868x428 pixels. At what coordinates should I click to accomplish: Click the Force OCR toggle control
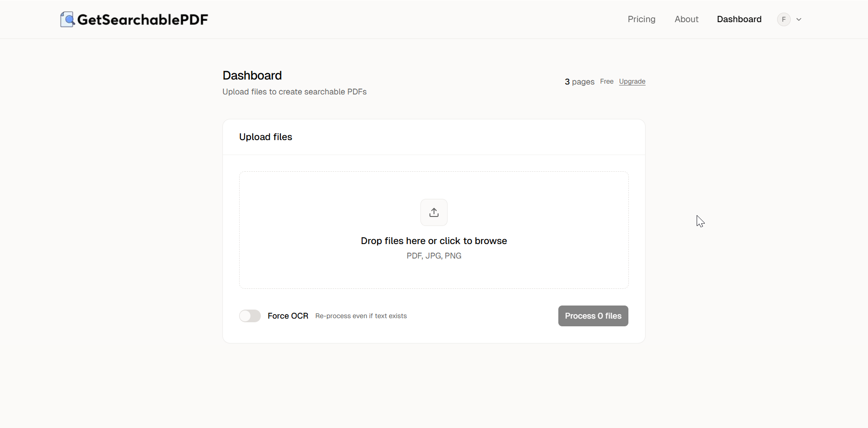click(250, 315)
